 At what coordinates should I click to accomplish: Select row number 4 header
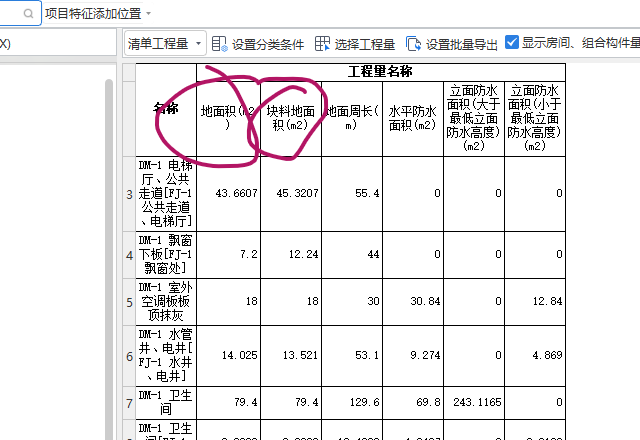tap(129, 255)
